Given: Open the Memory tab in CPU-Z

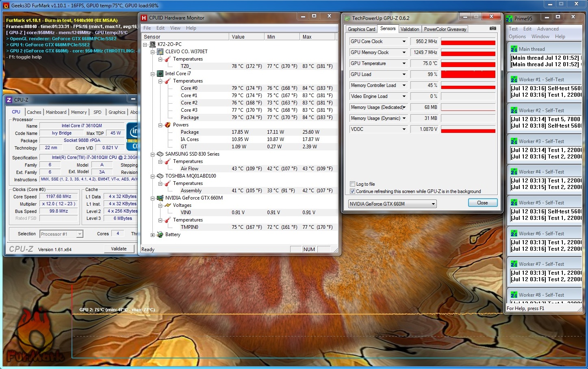Looking at the screenshot, I should point(79,112).
